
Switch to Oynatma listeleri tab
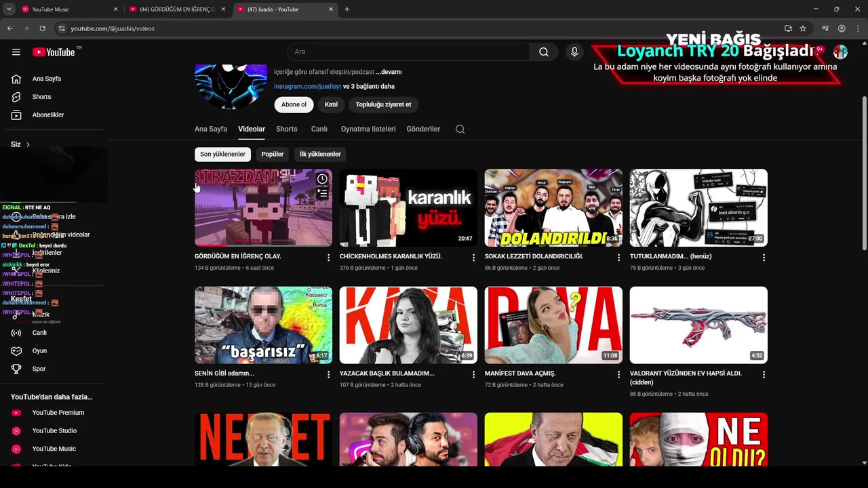point(368,129)
